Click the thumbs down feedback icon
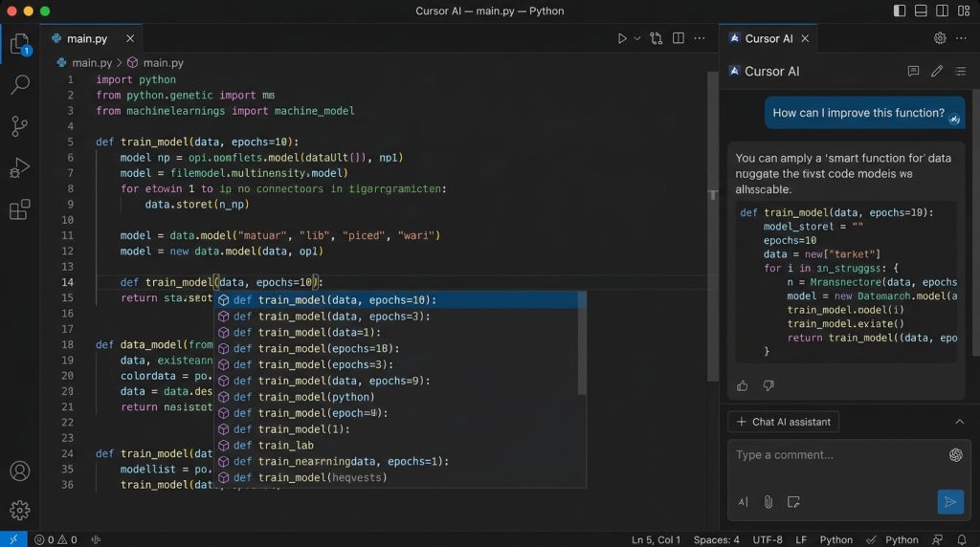The height and width of the screenshot is (547, 980). click(x=768, y=386)
